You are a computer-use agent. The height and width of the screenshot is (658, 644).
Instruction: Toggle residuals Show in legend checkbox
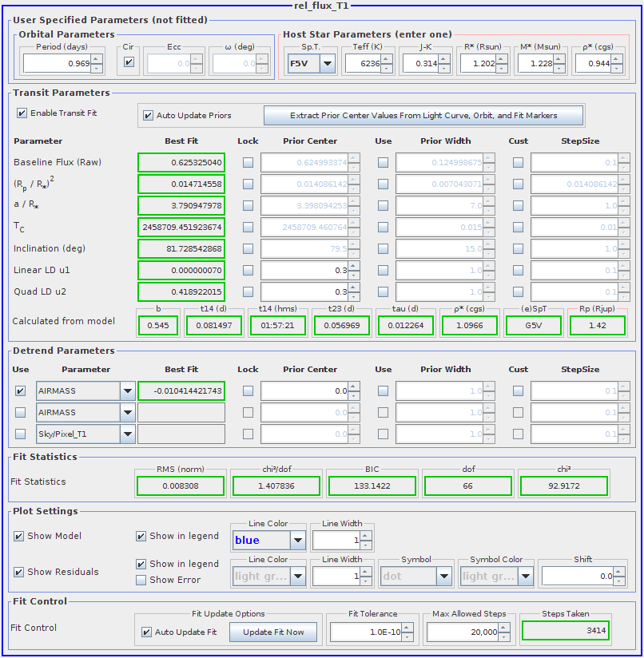point(141,564)
